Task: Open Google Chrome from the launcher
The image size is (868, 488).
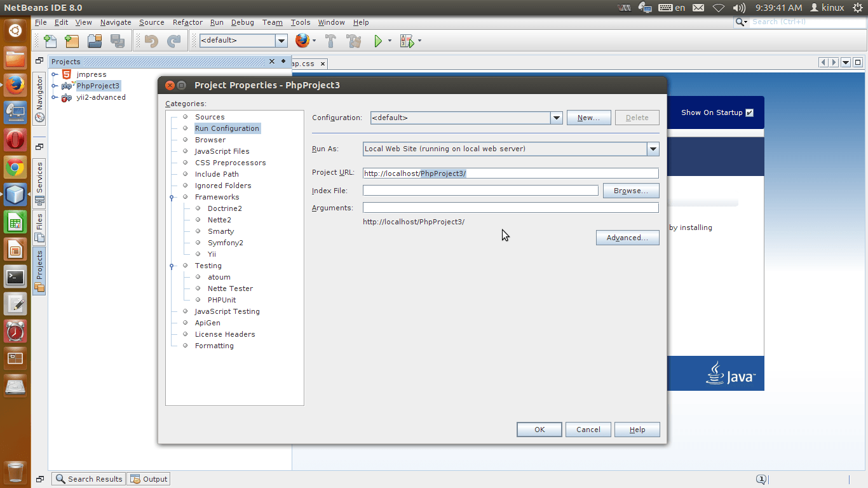Action: 15,168
